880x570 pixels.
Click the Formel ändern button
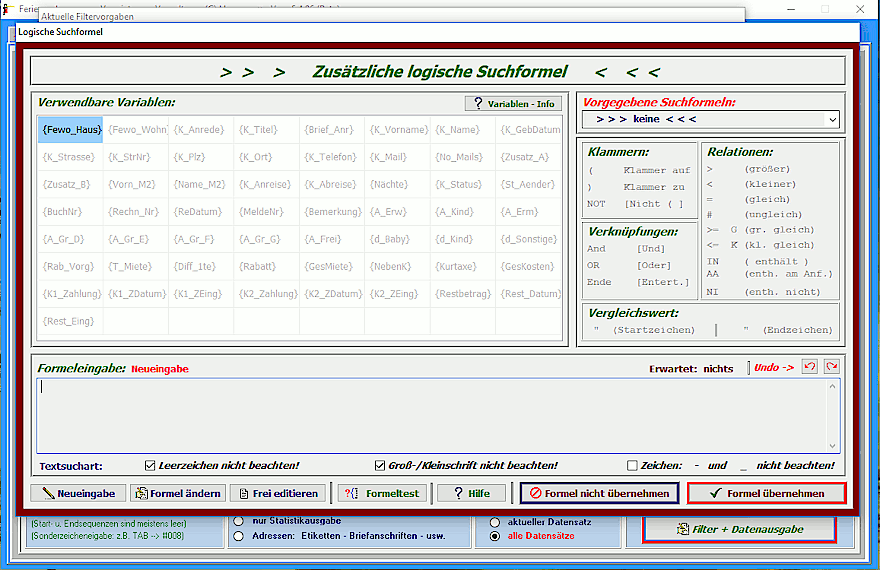(177, 493)
